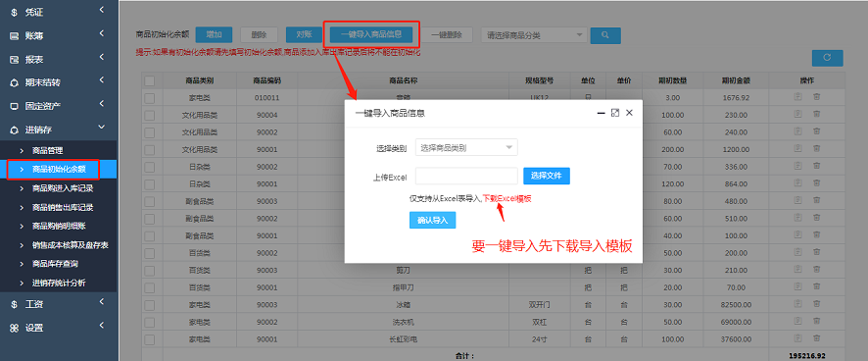Image resolution: width=868 pixels, height=361 pixels.
Task: Click the 对账 button
Action: click(304, 34)
